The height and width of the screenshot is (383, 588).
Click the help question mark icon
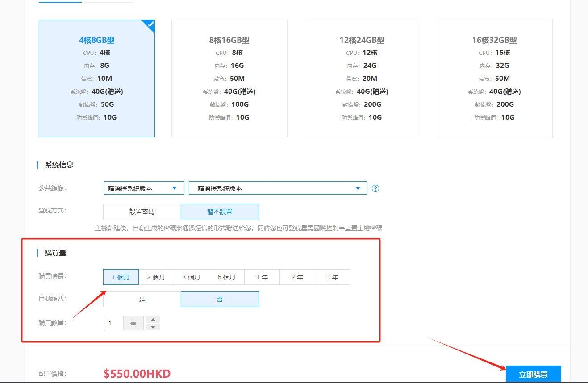click(x=375, y=188)
